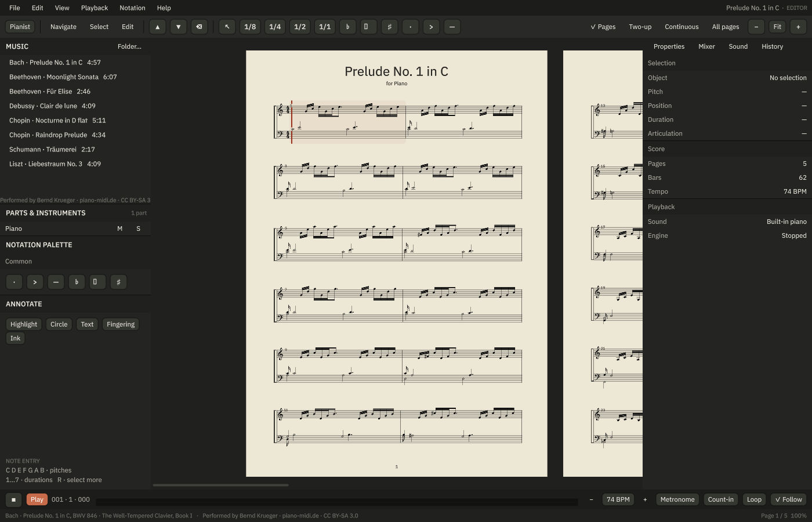
Task: Open Debussy Clair de lune from list
Action: click(75, 106)
